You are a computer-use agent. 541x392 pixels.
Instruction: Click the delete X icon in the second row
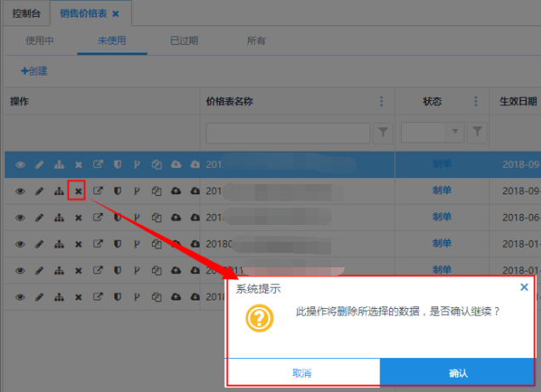(78, 191)
